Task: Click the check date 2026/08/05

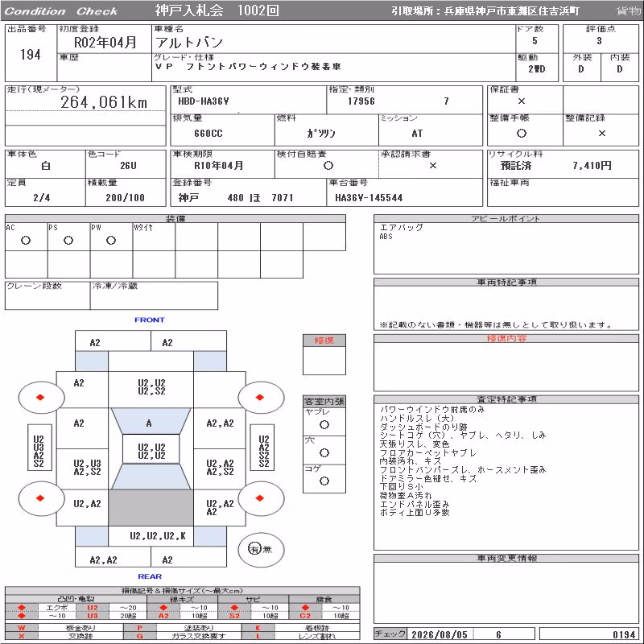Action: (x=439, y=634)
